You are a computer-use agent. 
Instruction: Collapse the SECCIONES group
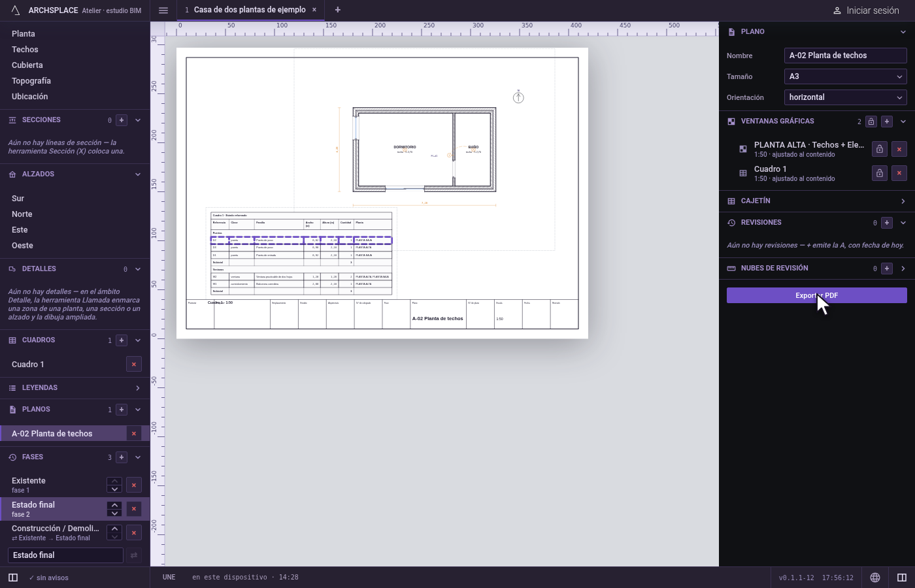point(138,120)
